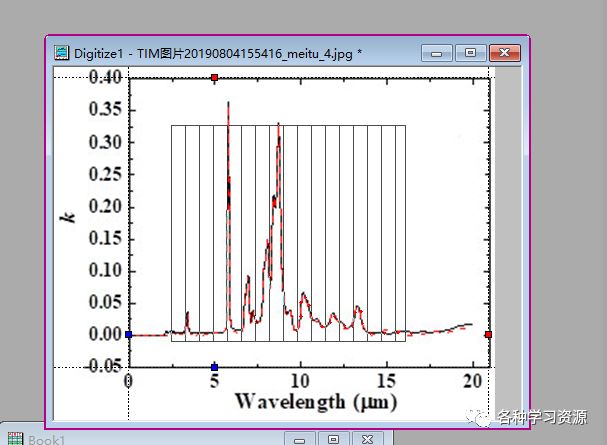The width and height of the screenshot is (607, 445).
Task: Minimize the Book1 window
Action: 300,439
